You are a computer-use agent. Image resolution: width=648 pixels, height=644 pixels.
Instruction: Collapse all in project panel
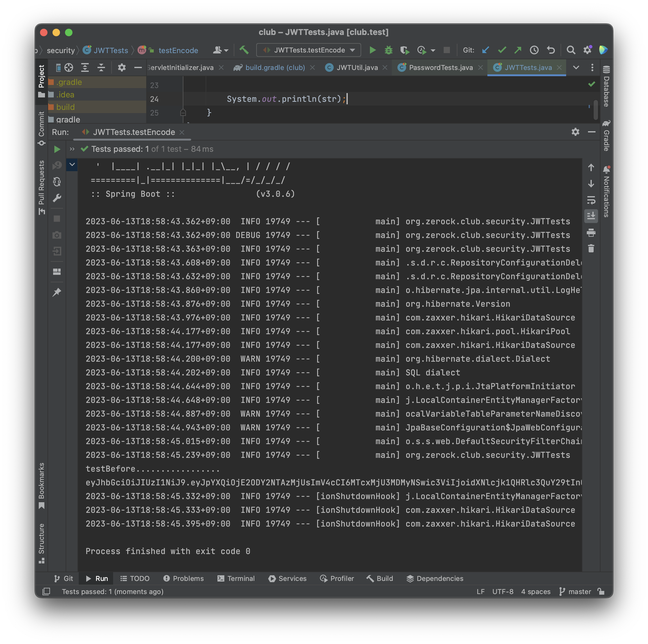tap(101, 68)
